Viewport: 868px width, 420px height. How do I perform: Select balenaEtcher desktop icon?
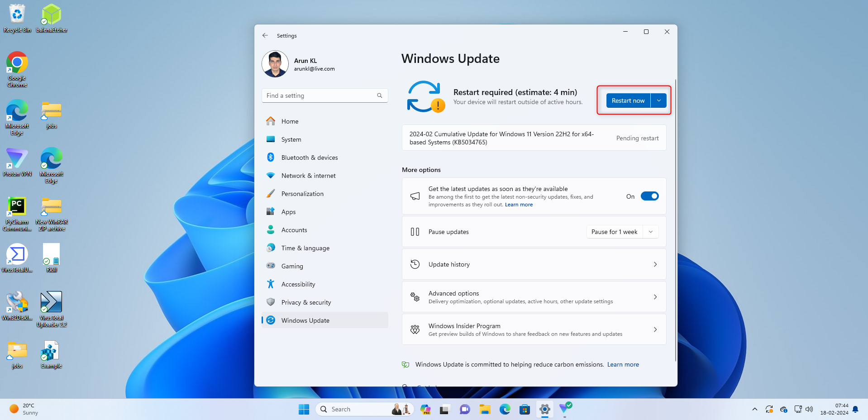[x=52, y=18]
